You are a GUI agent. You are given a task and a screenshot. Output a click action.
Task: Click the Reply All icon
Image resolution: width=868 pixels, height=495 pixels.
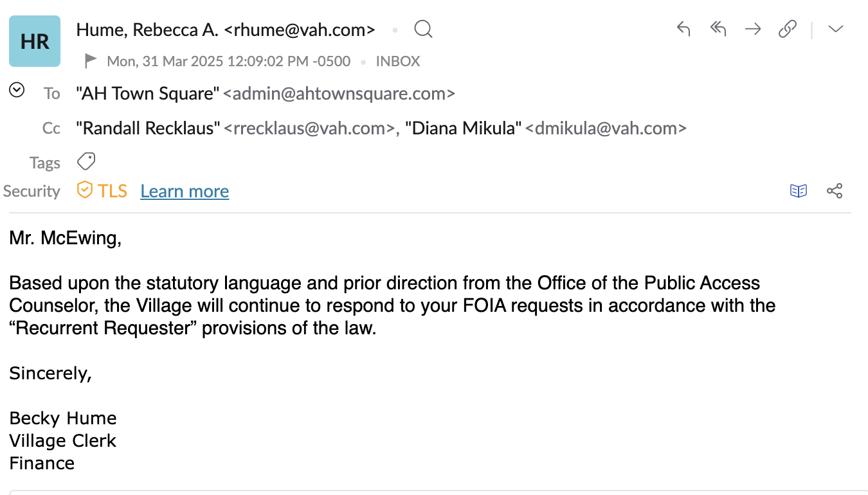pyautogui.click(x=718, y=29)
